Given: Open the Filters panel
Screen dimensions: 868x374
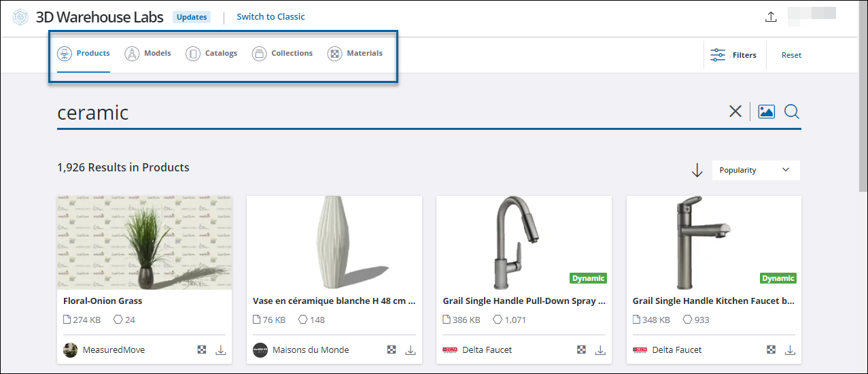Looking at the screenshot, I should click(x=733, y=55).
